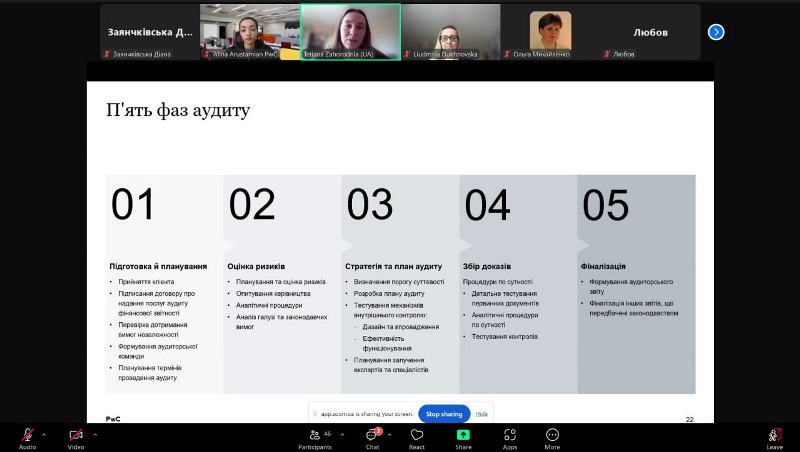Unmute the microphone with Audio button
Image resolution: width=800 pixels, height=452 pixels.
coord(28,438)
